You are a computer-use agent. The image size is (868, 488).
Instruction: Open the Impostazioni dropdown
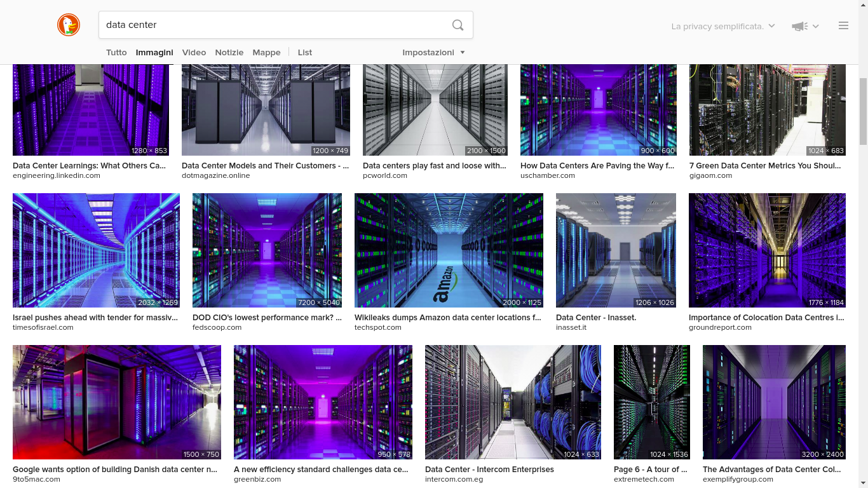point(433,52)
